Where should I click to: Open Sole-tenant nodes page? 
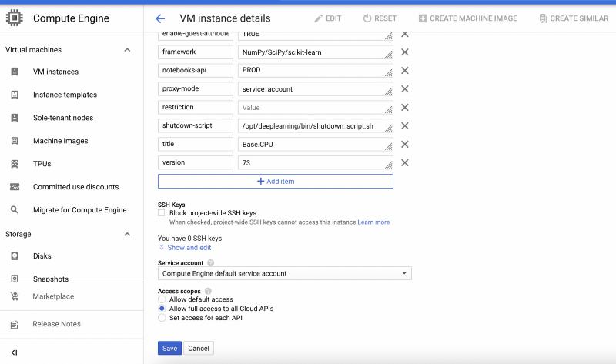click(63, 118)
